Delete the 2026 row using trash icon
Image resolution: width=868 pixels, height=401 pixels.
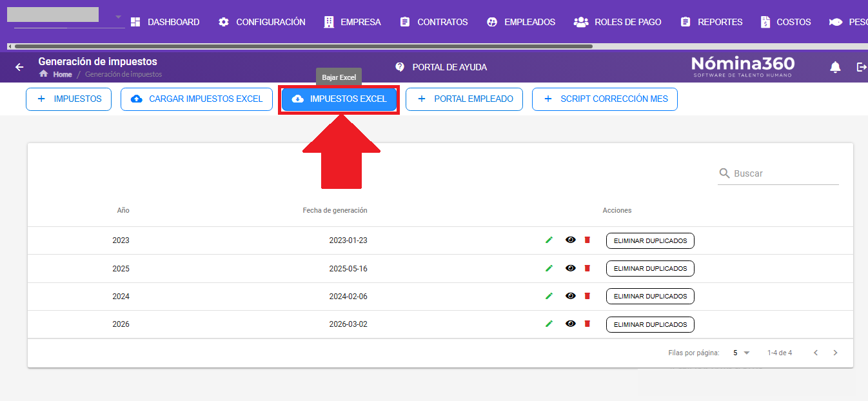coord(587,324)
